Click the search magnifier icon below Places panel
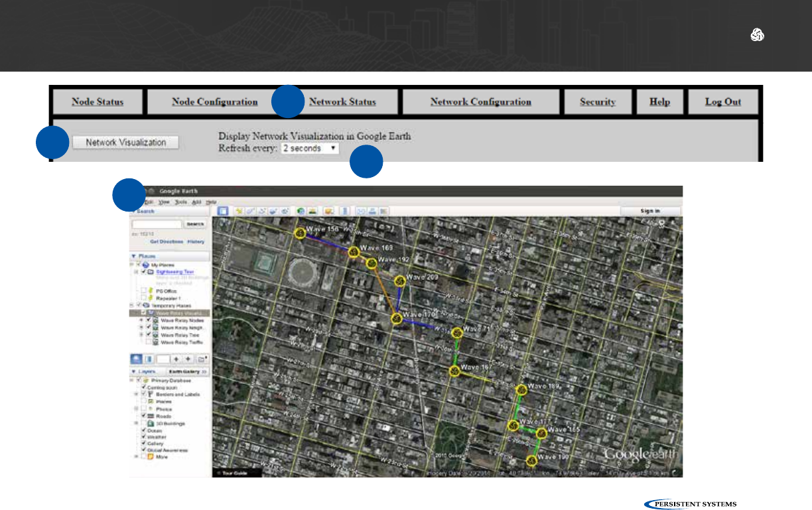This screenshot has height=510, width=812. tap(136, 359)
